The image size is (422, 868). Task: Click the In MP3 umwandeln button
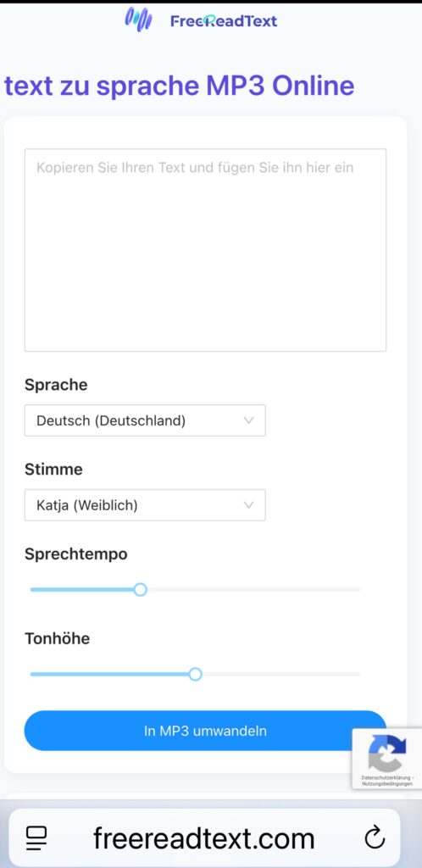coord(205,731)
